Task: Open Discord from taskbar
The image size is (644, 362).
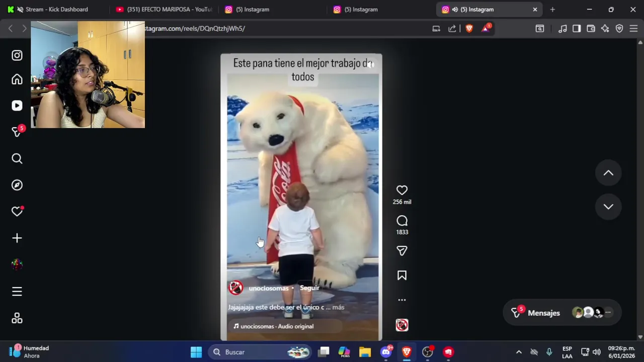Action: pos(386,352)
